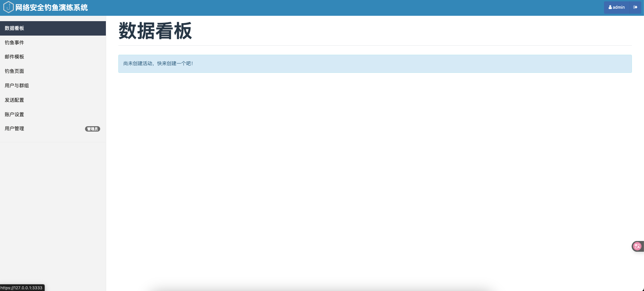Image resolution: width=644 pixels, height=291 pixels.
Task: Click the hexagon logo icon in header
Action: click(8, 7)
